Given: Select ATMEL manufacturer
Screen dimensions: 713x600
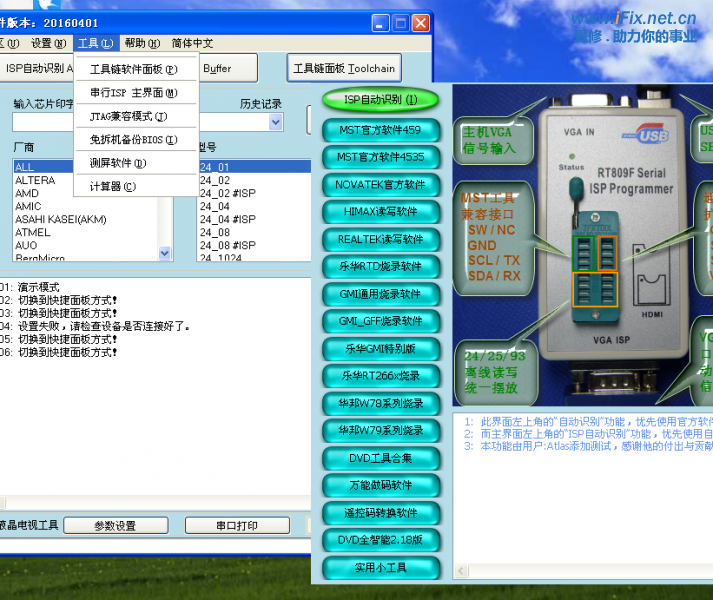Looking at the screenshot, I should [x=85, y=232].
